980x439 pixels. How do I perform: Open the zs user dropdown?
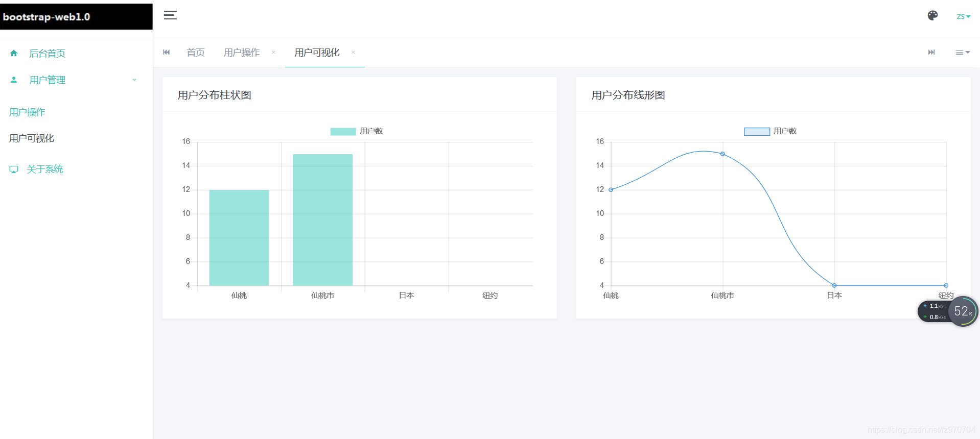963,16
